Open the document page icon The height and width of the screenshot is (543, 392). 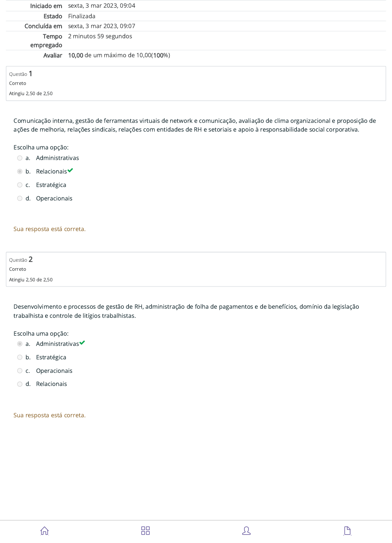coord(347,531)
